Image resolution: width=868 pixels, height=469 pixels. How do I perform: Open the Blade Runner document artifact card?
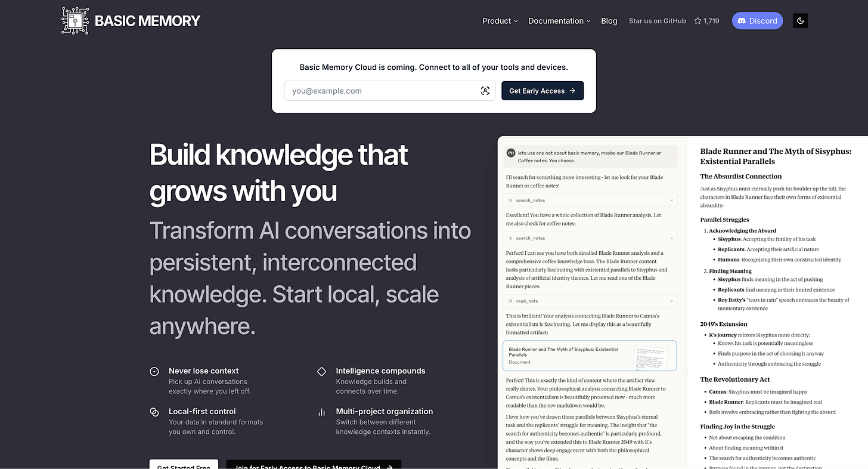[590, 356]
